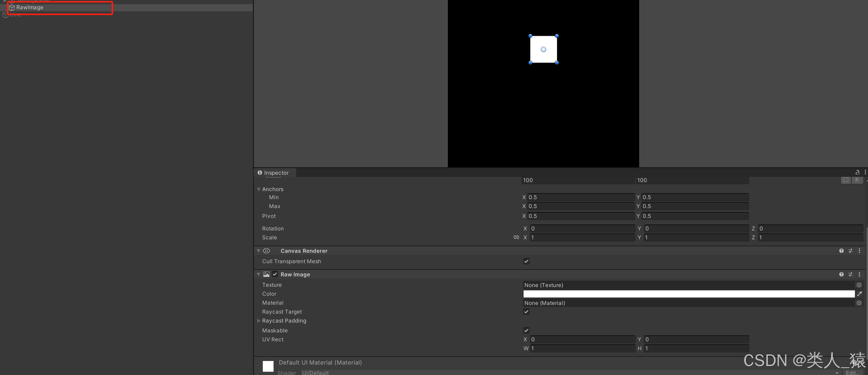Screen dimensions: 868x375
Task: Open Texture object picker circle
Action: [x=859, y=285]
